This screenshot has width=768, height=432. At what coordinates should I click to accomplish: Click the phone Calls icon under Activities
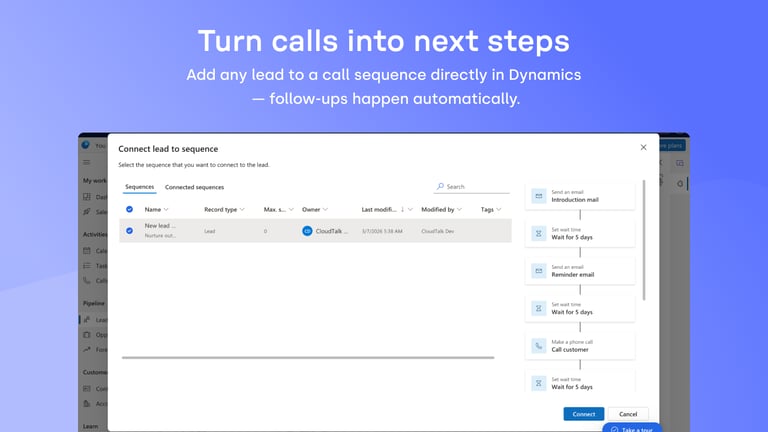click(87, 281)
